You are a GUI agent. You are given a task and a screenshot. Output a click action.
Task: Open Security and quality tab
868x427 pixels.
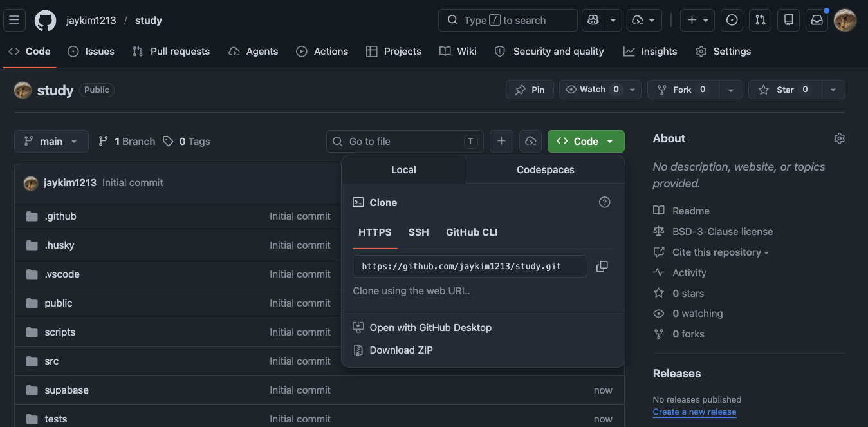coord(549,52)
